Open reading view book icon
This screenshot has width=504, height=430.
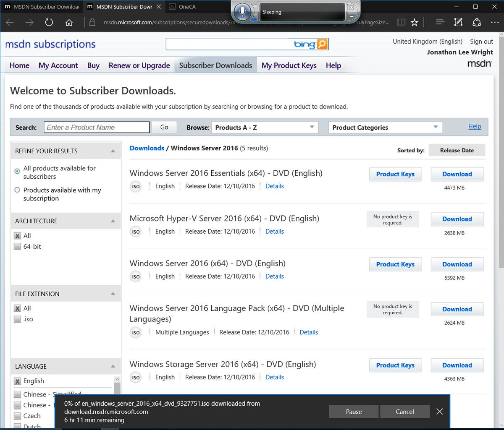point(401,23)
